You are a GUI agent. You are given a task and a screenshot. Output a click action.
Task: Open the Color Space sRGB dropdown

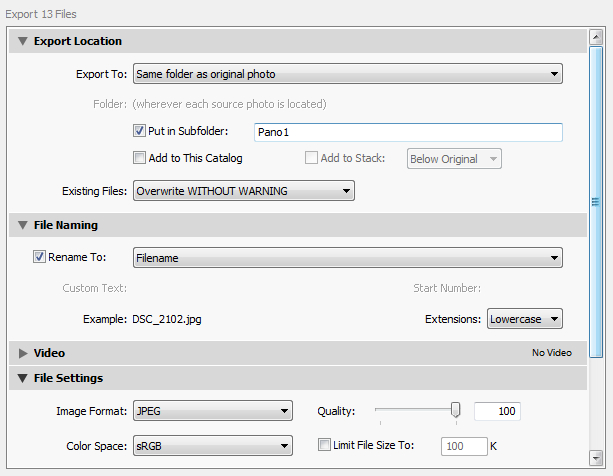pyautogui.click(x=212, y=445)
